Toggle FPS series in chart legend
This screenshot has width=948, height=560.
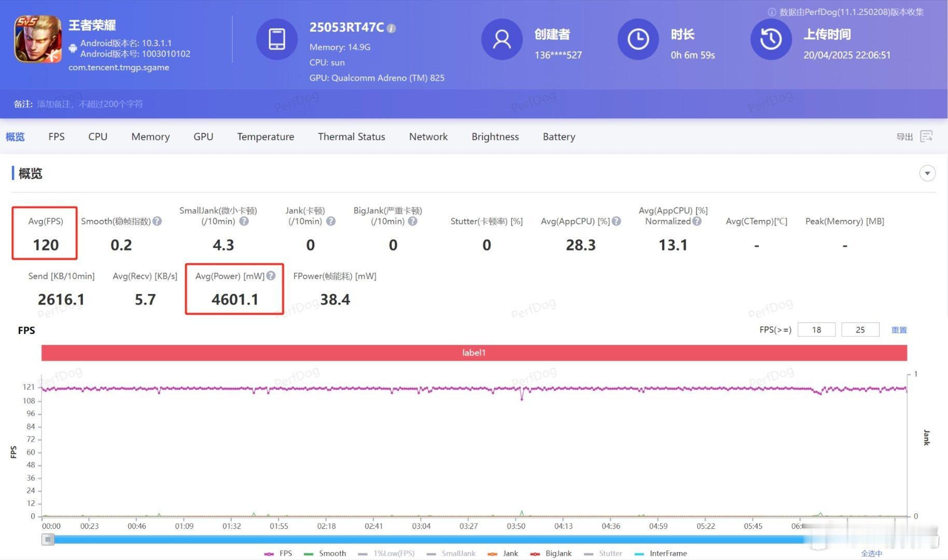[278, 553]
